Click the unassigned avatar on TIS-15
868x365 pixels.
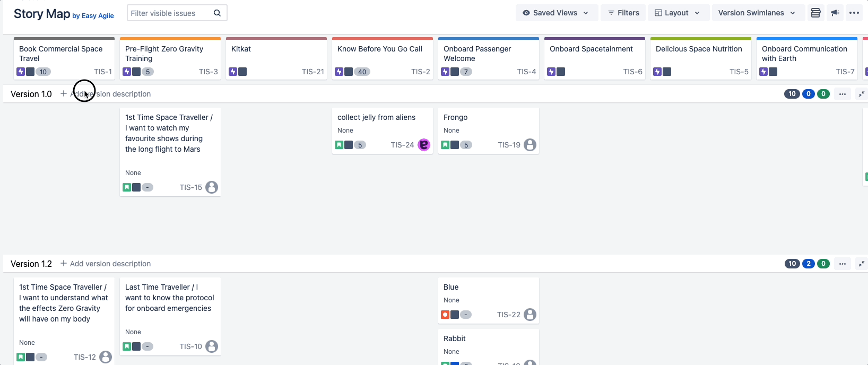[212, 187]
